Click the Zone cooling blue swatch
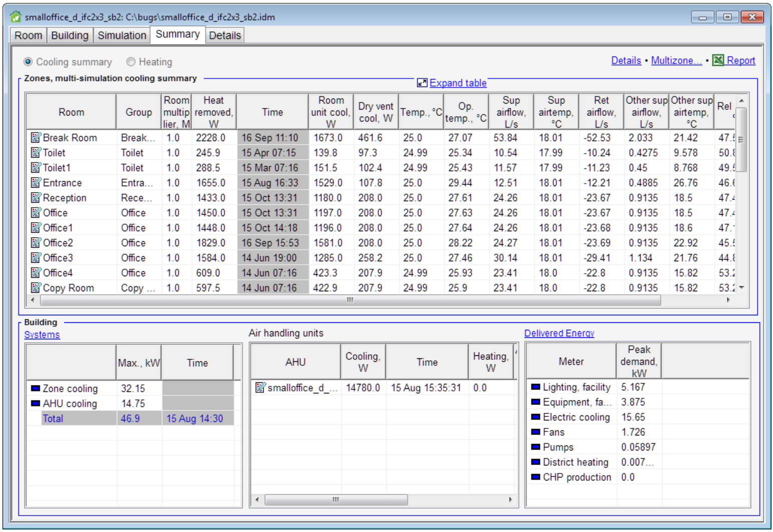Screen dimensions: 773x532 35,388
